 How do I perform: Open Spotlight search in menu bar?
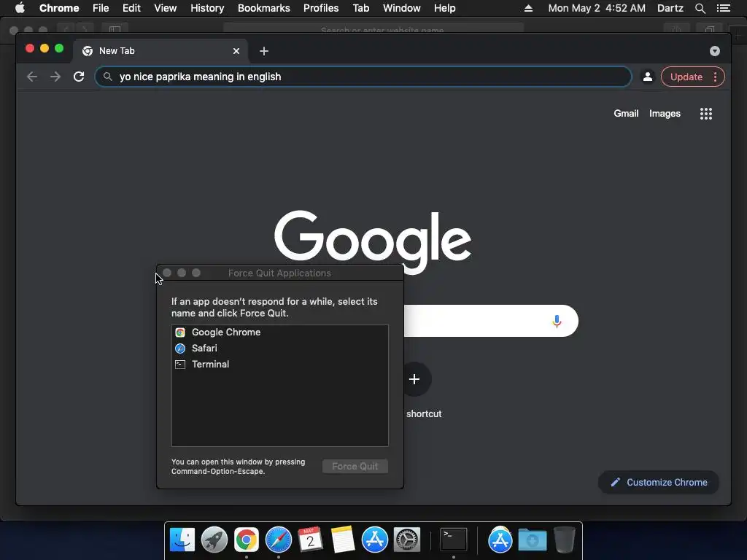(x=700, y=8)
